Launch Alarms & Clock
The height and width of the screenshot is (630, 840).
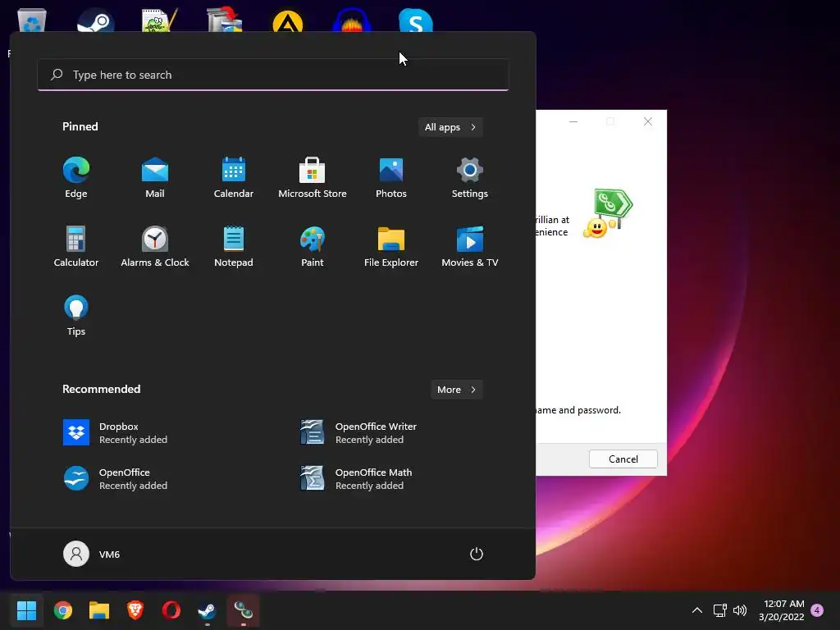click(155, 247)
